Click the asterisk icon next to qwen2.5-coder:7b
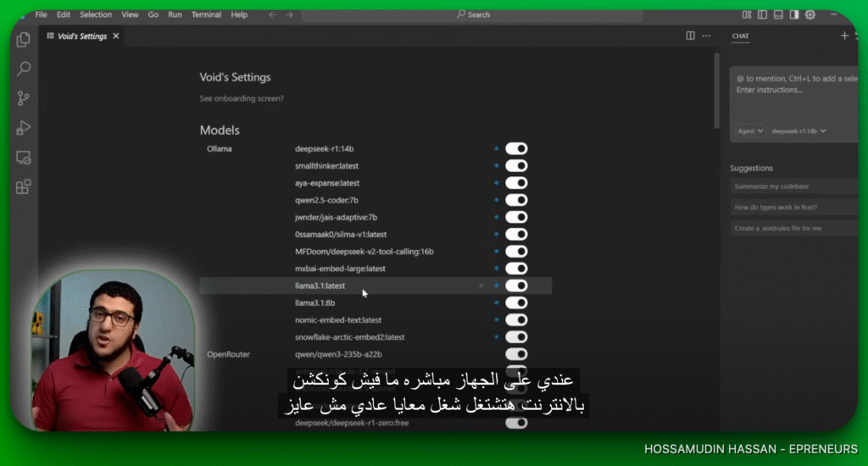 (x=496, y=200)
